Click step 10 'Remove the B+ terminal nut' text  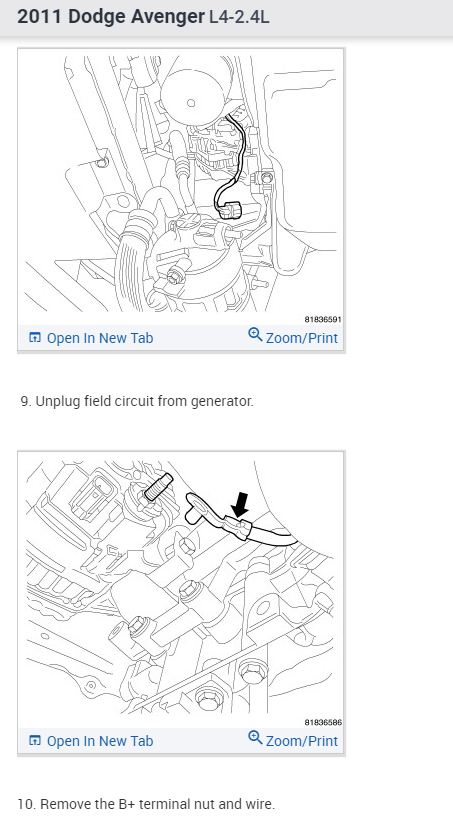pos(146,804)
